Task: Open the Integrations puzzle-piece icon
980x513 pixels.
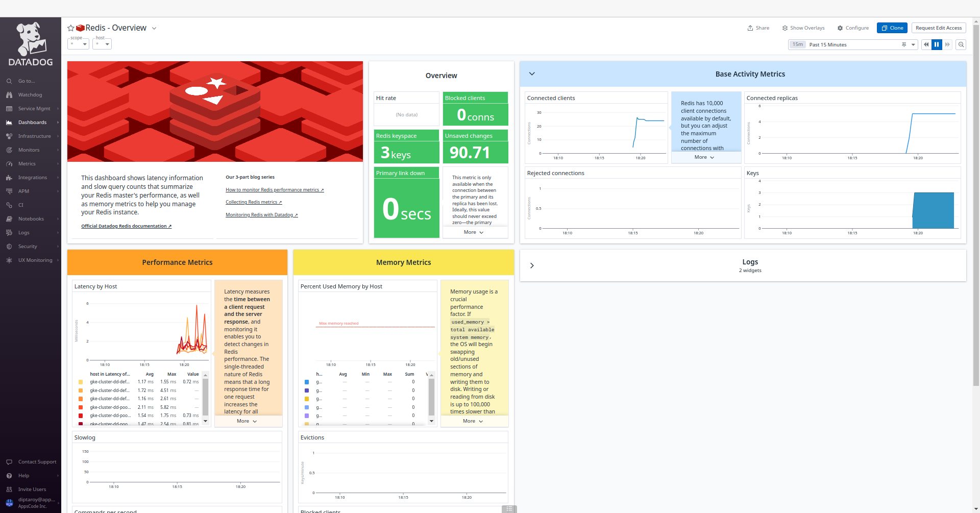Action: click(x=9, y=177)
